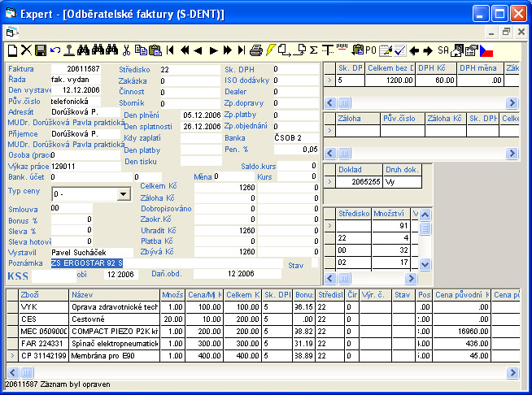Click the Středisko field with value 22

187,70
